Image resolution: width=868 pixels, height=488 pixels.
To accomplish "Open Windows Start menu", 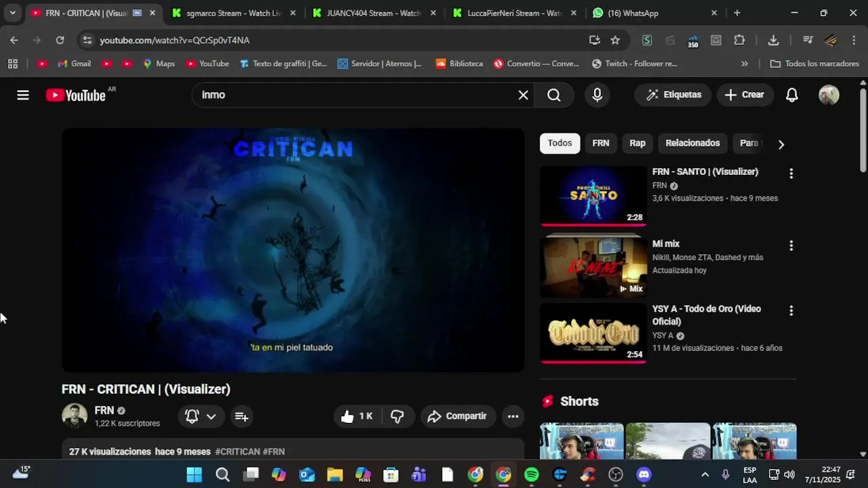I will 194,474.
